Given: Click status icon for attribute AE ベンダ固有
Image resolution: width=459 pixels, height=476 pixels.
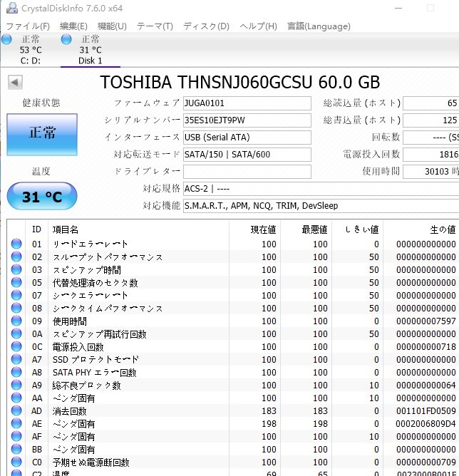Looking at the screenshot, I should tap(16, 423).
